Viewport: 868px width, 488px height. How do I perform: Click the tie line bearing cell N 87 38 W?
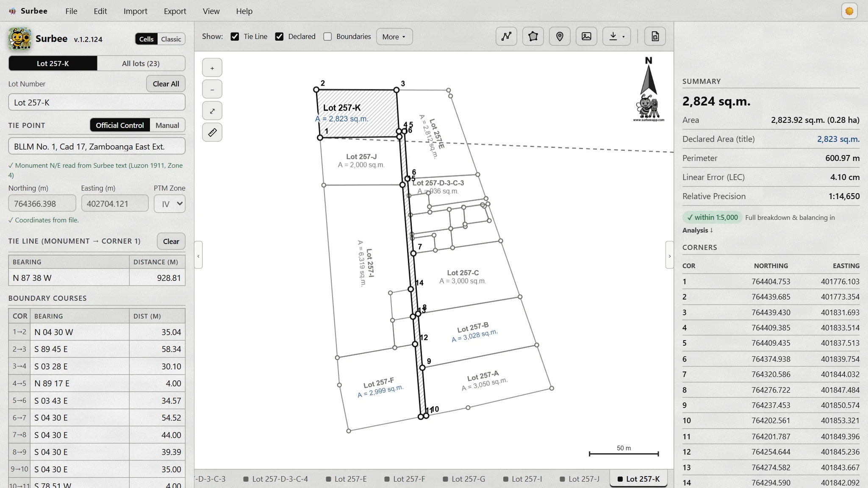coord(69,278)
